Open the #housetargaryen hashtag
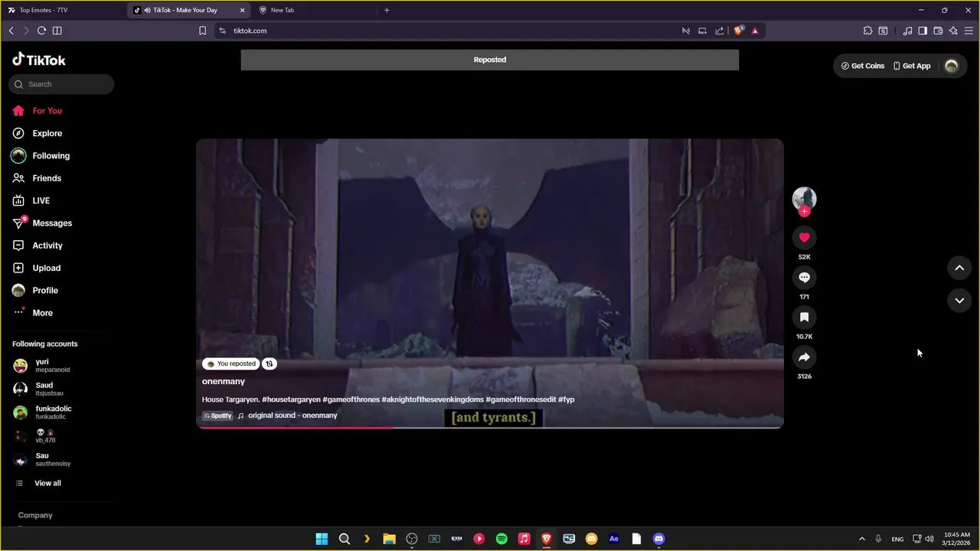 [x=291, y=399]
